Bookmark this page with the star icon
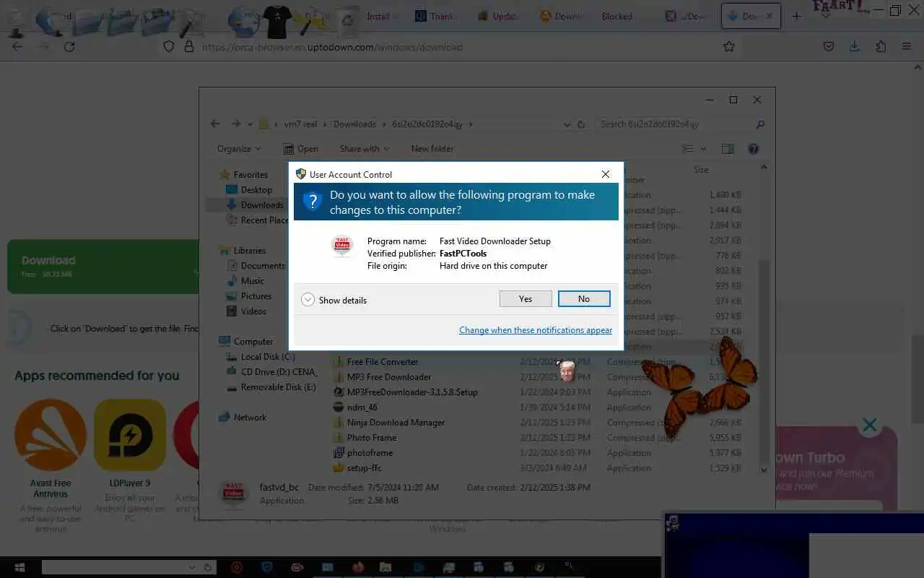This screenshot has width=924, height=578. pyautogui.click(x=729, y=46)
